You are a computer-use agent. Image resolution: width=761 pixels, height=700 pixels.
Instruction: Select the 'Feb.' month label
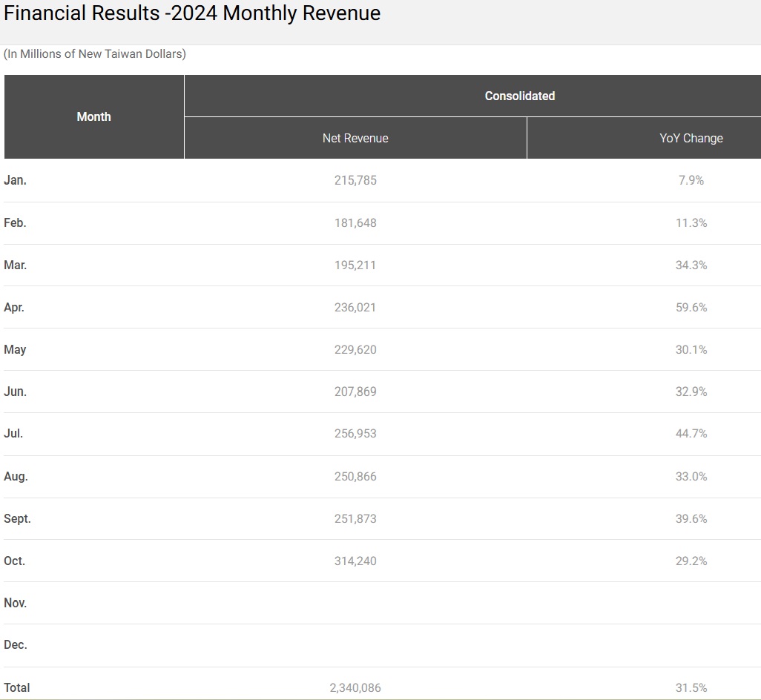[16, 222]
